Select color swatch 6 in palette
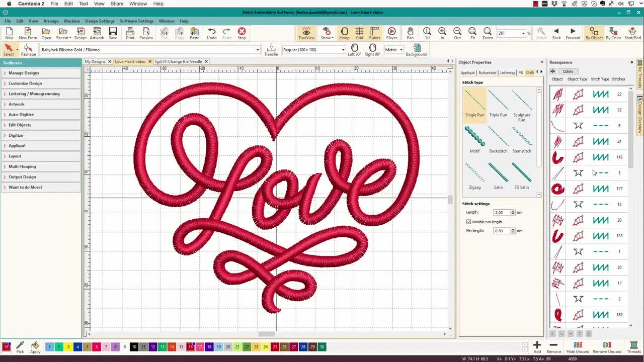This screenshot has height=362, width=644. click(x=96, y=347)
